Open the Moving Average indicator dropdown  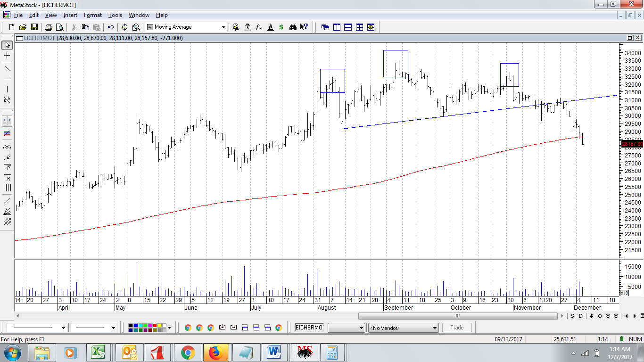click(223, 27)
